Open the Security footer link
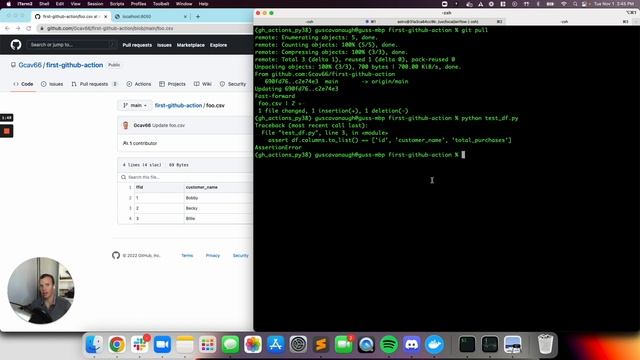This screenshot has width=640, height=360. tap(240, 256)
